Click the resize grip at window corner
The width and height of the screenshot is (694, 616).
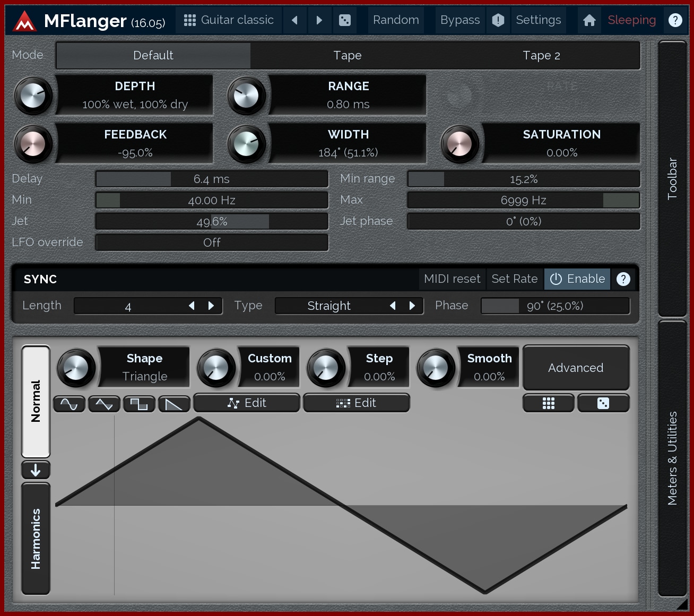point(683,604)
